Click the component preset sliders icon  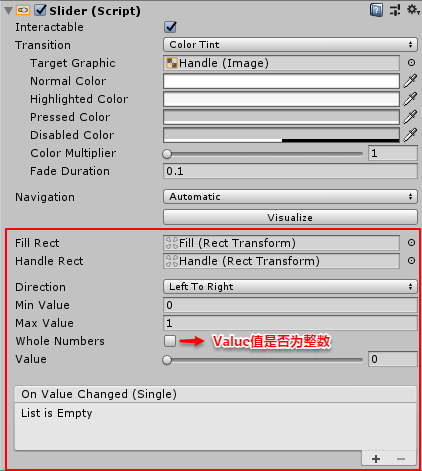395,10
